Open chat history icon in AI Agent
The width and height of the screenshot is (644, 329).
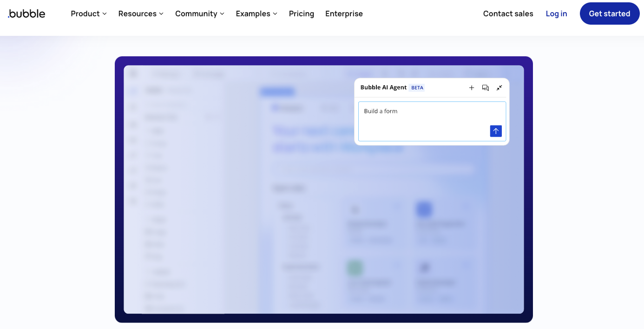(486, 87)
